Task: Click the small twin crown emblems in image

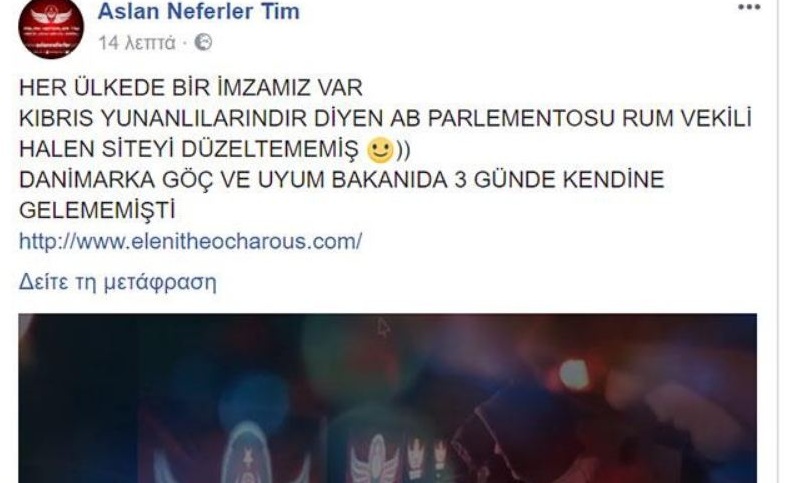Action: pyautogui.click(x=428, y=459)
